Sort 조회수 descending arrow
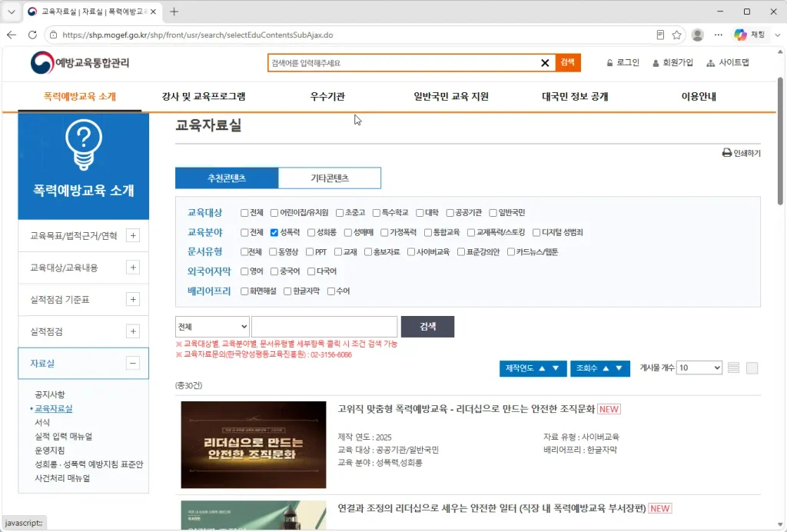Viewport: 787px width, 532px height. tap(619, 368)
